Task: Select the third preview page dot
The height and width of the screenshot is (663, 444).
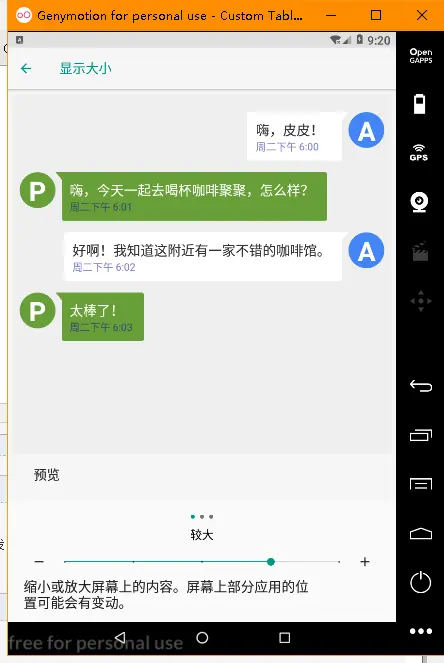Action: click(x=211, y=517)
